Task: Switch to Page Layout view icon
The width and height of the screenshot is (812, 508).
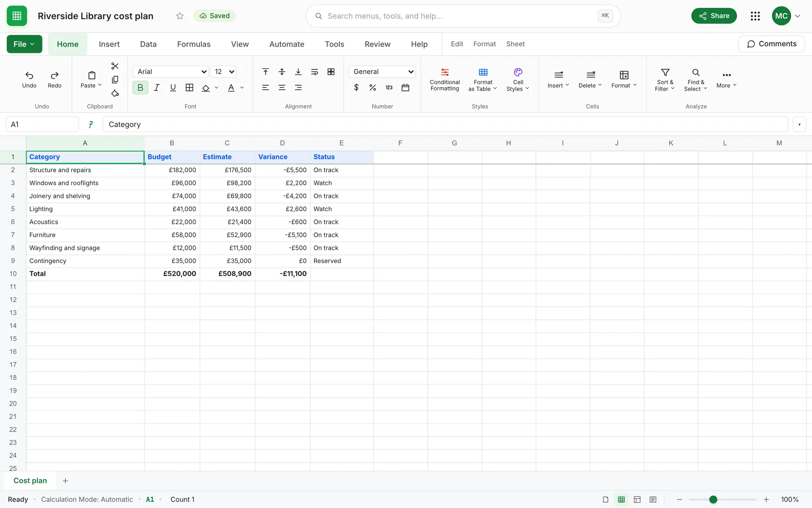Action: pyautogui.click(x=637, y=500)
